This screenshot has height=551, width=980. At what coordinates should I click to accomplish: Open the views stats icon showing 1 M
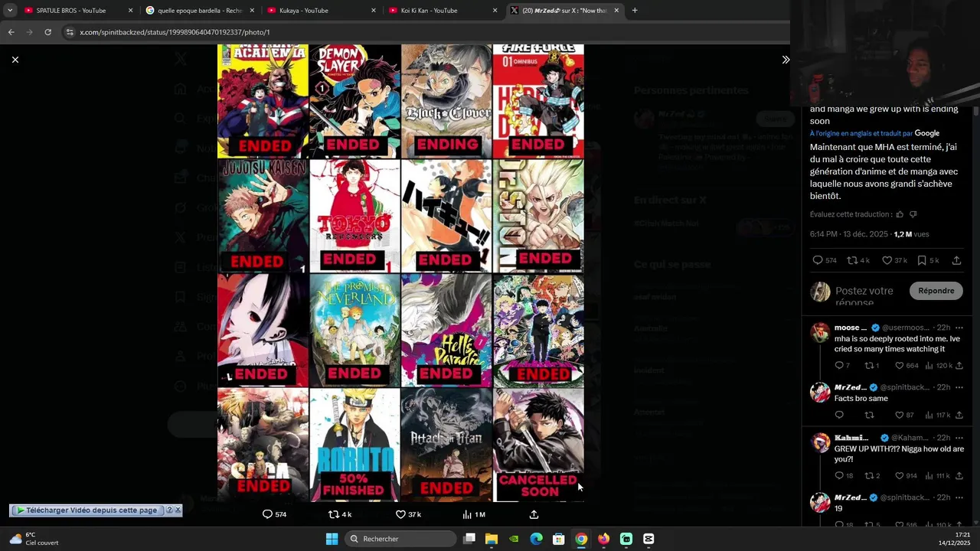(467, 514)
